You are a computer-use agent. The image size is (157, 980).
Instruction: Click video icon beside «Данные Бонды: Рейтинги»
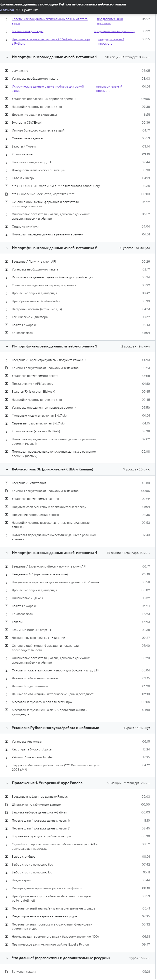coord(6,686)
